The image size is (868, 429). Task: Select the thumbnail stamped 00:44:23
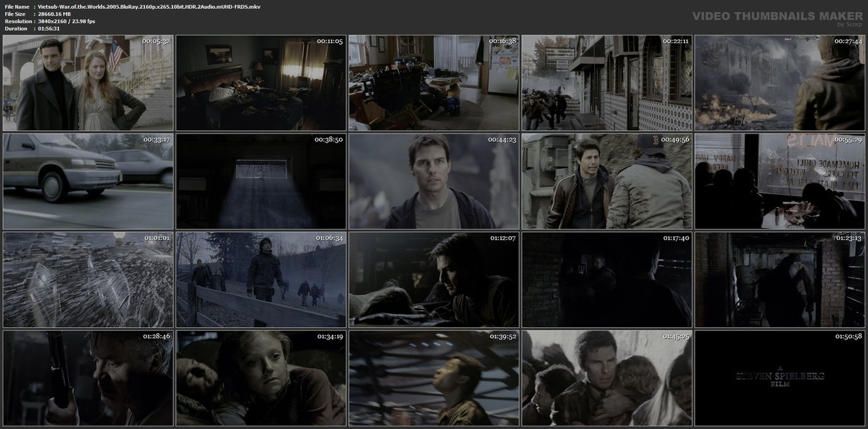coord(434,181)
